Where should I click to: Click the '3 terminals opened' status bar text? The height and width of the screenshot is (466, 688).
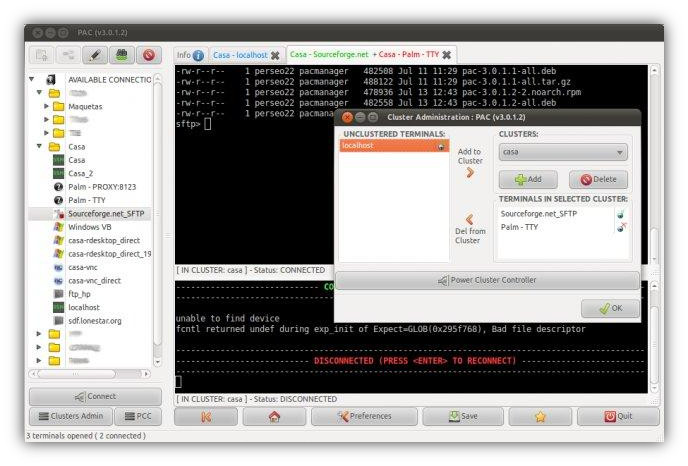click(86, 436)
